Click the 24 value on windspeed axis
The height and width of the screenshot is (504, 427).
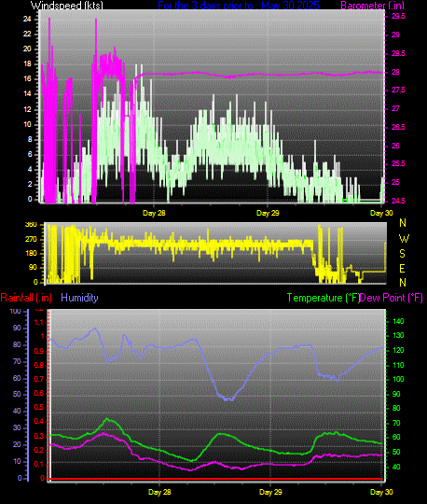point(27,19)
